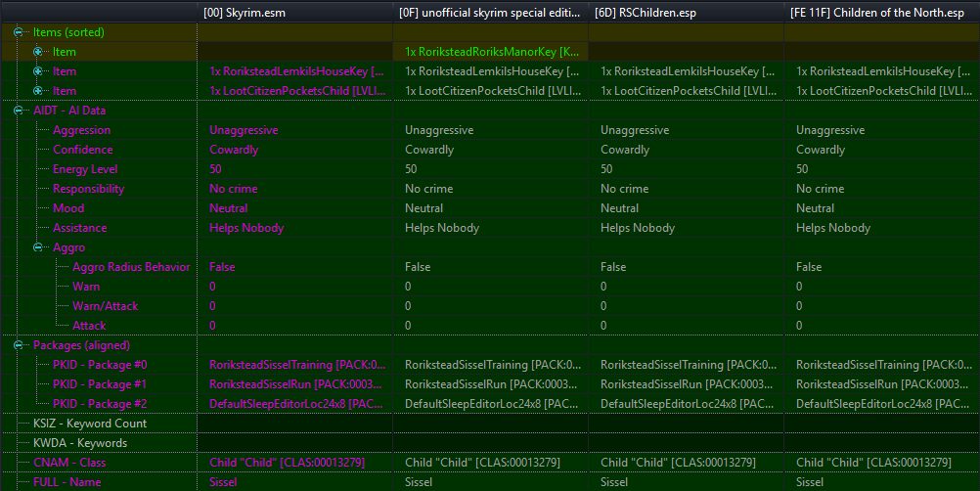Click DefaultSleepEditorLoc24x8 in the Skyrim.esm column
The image size is (980, 491).
[x=295, y=404]
